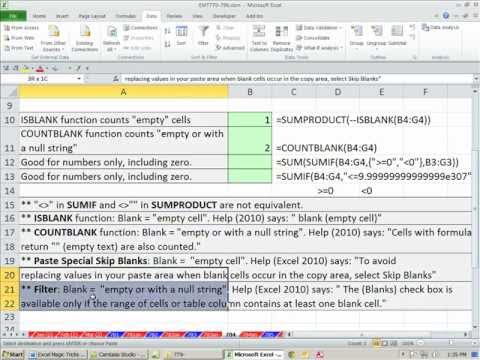The width and height of the screenshot is (480, 360).
Task: Switch to Page Break Preview in status bar
Action: (x=393, y=343)
